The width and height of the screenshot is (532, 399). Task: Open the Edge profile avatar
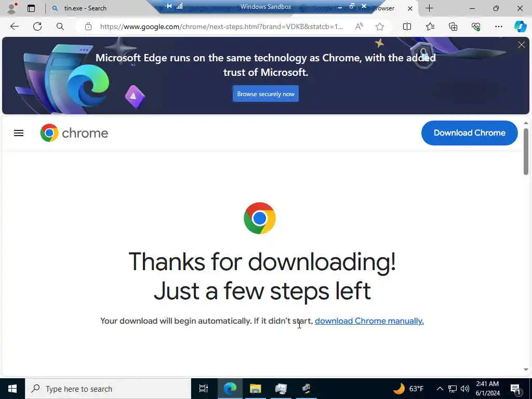point(12,8)
